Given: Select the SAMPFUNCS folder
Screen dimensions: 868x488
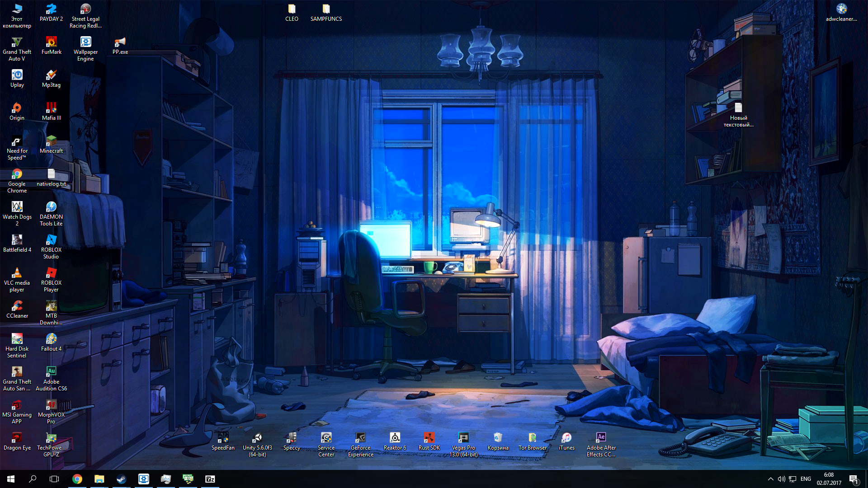Looking at the screenshot, I should (x=326, y=13).
